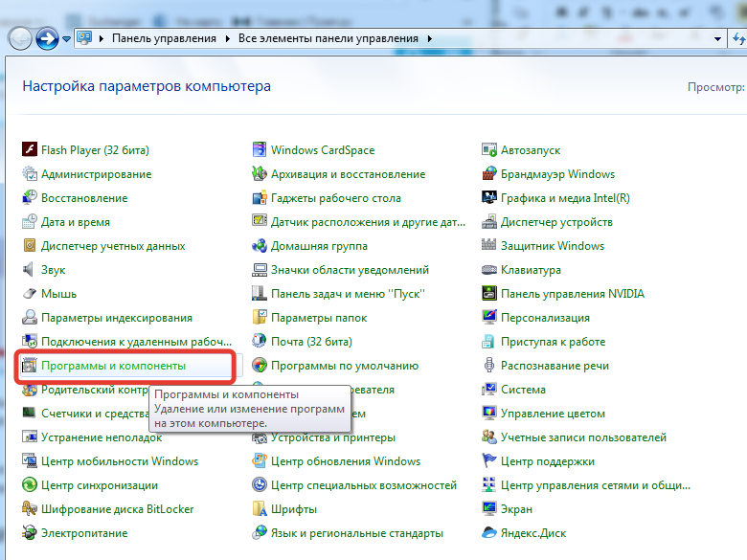
Task: Open Датчик расположения и другие датчики
Action: point(368,222)
